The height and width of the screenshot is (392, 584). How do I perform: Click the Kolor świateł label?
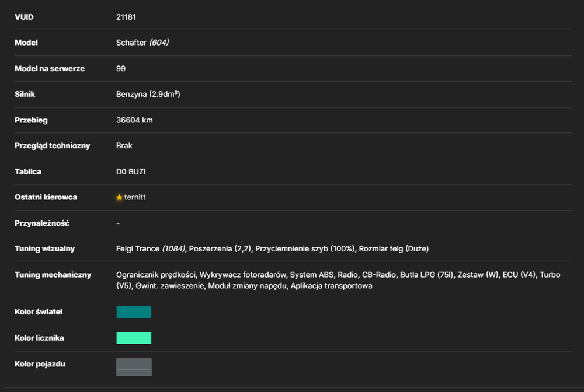[x=39, y=312]
